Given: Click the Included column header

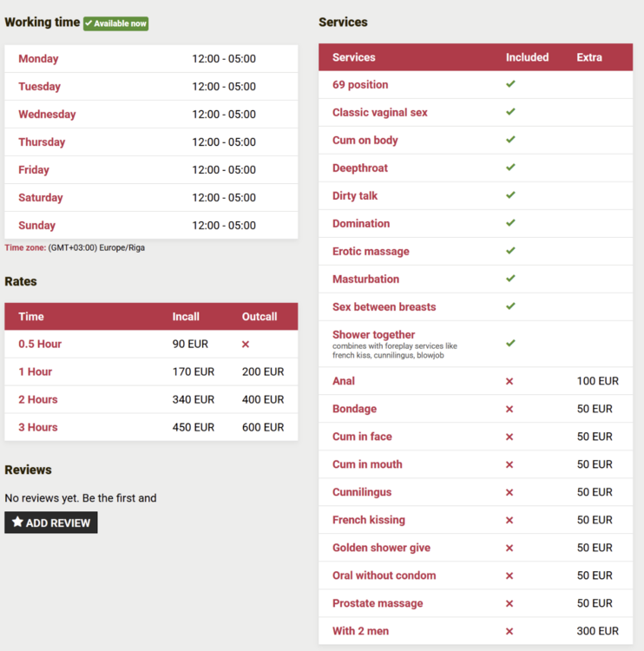Looking at the screenshot, I should click(x=527, y=57).
